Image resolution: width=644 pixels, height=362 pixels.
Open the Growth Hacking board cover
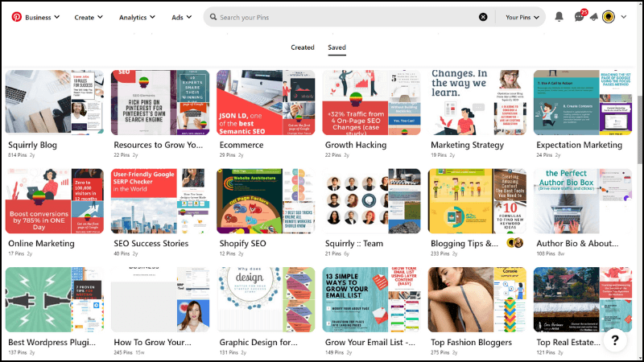click(x=371, y=102)
